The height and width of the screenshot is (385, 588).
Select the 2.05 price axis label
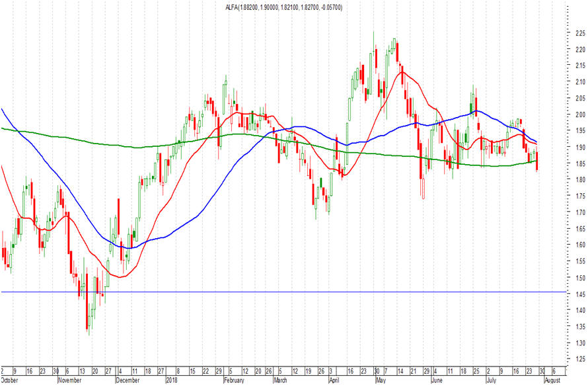click(x=580, y=99)
